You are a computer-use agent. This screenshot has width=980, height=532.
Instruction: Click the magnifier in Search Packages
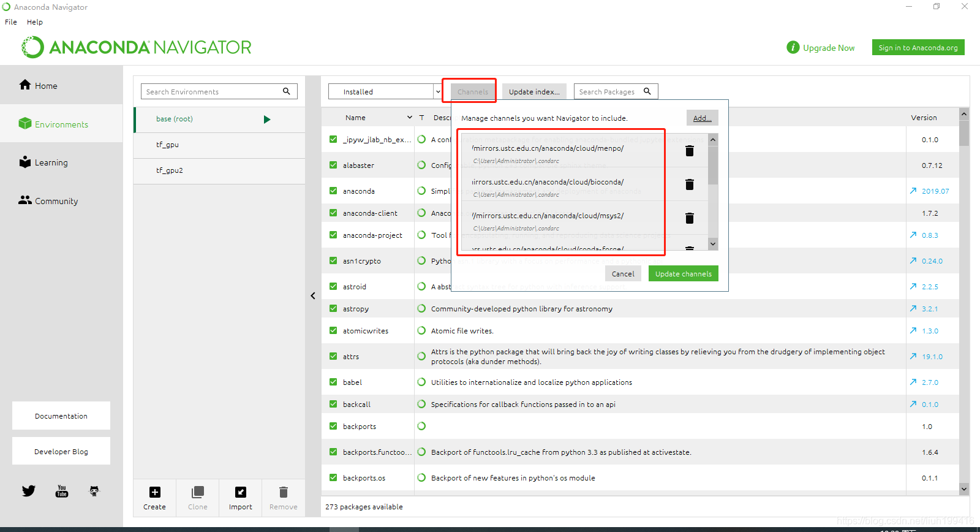pyautogui.click(x=647, y=91)
